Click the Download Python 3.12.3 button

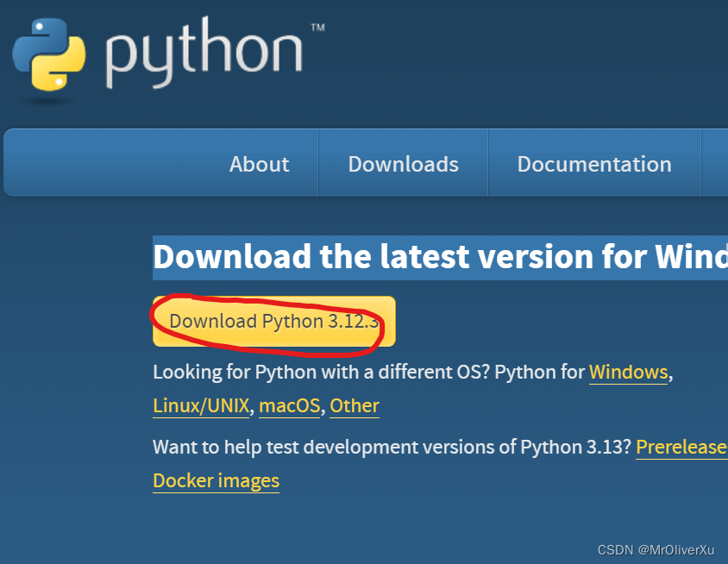(x=273, y=320)
